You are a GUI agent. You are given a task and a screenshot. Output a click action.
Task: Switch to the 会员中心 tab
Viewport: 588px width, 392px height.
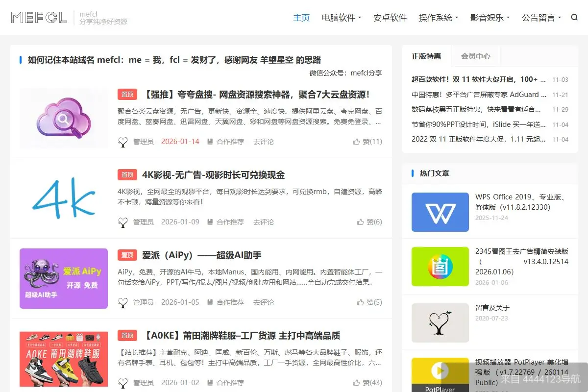click(x=476, y=56)
